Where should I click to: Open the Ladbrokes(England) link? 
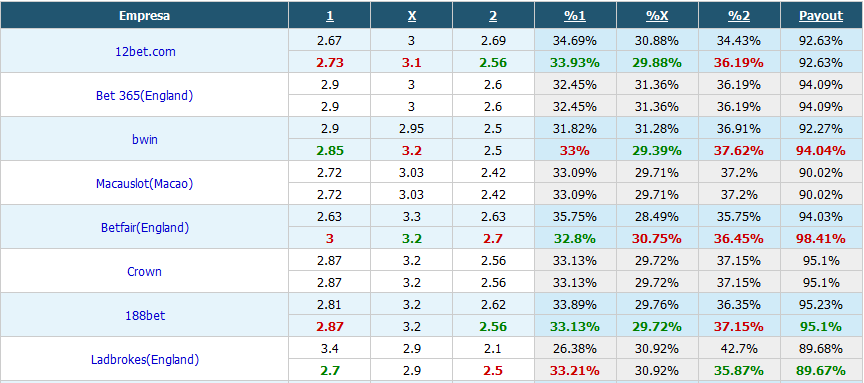pos(144,360)
